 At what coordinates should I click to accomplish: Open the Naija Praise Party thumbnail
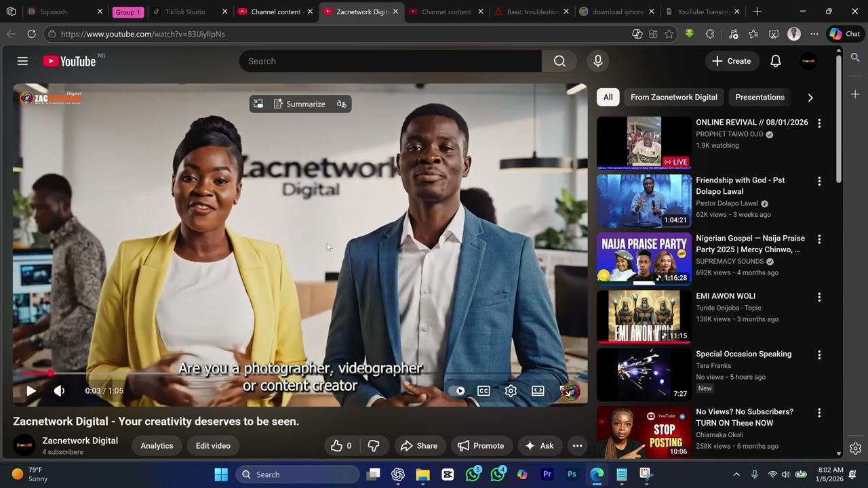[x=644, y=259]
